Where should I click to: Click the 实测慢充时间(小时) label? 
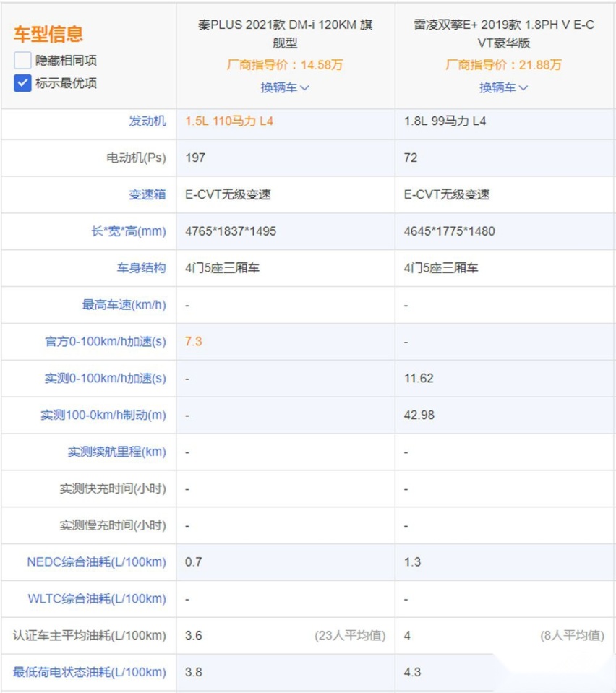click(x=113, y=525)
